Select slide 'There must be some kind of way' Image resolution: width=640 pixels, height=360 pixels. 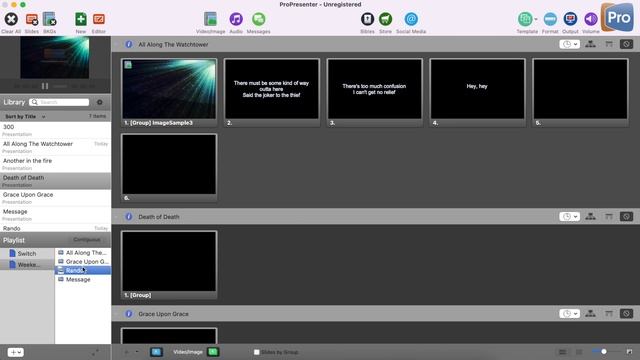coord(272,92)
